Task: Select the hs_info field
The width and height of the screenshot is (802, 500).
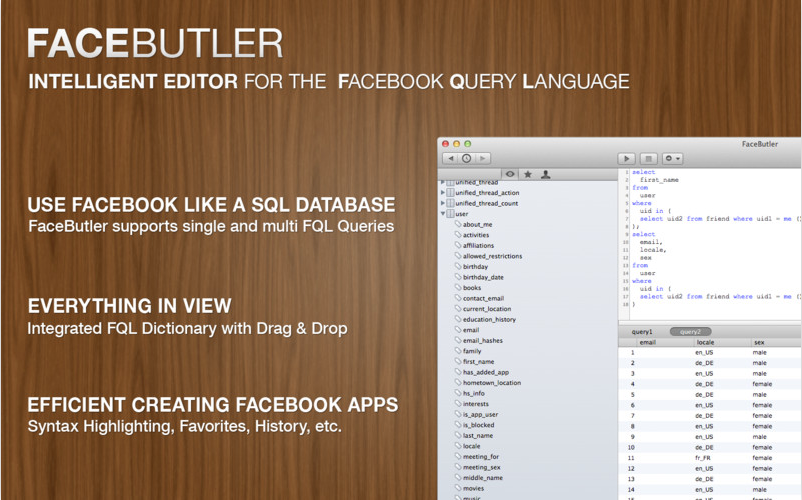Action: tap(474, 394)
